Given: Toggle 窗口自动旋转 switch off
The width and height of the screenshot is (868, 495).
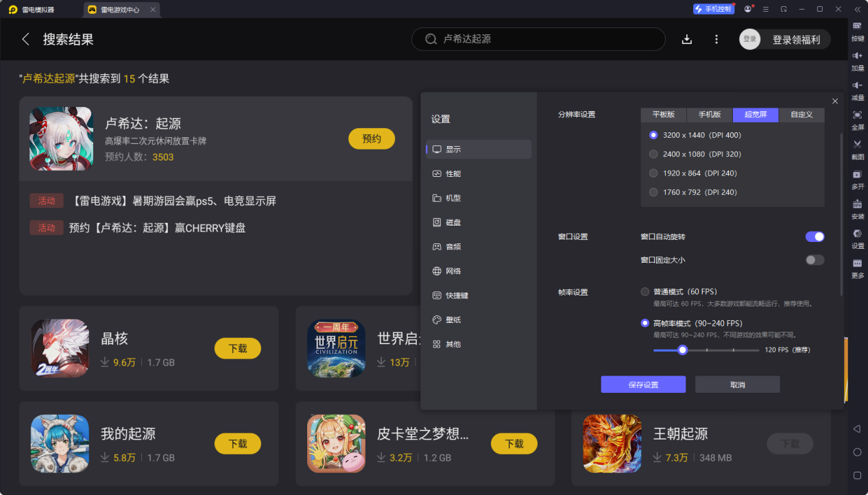Looking at the screenshot, I should (815, 237).
